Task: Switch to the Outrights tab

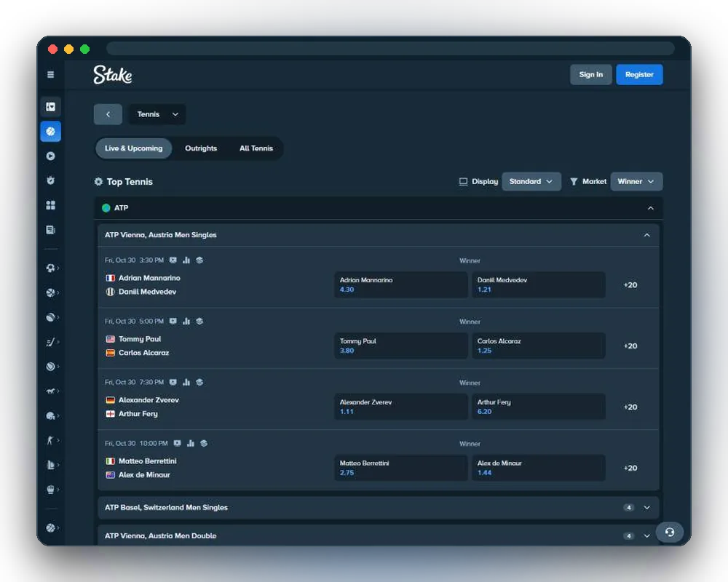Action: click(x=201, y=148)
